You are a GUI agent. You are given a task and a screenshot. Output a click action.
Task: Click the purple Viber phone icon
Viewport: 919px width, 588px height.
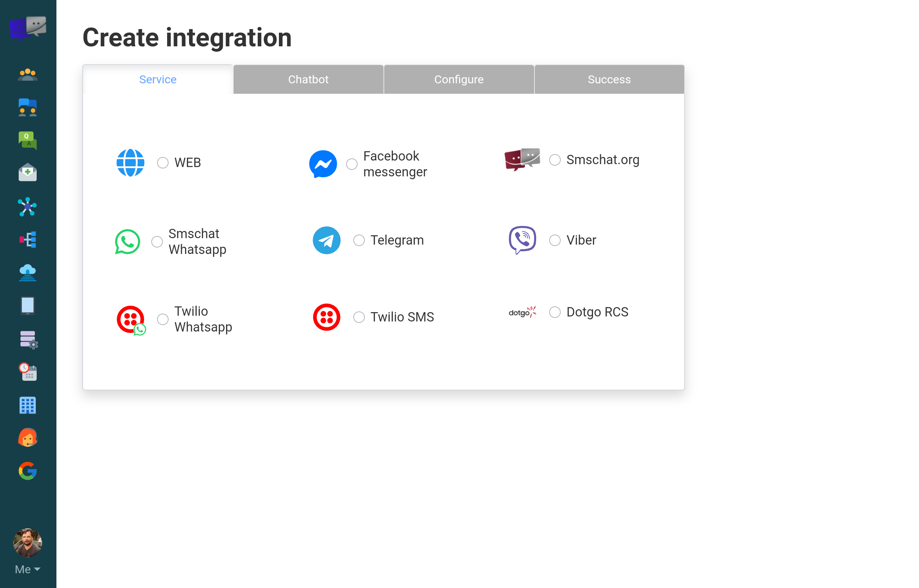tap(522, 240)
